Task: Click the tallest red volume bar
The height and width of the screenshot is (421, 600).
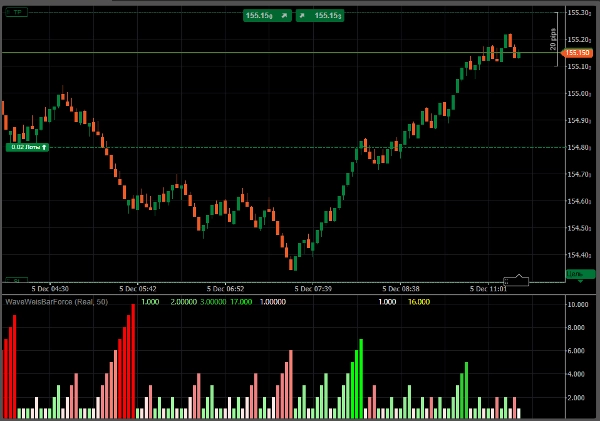Action: click(133, 360)
